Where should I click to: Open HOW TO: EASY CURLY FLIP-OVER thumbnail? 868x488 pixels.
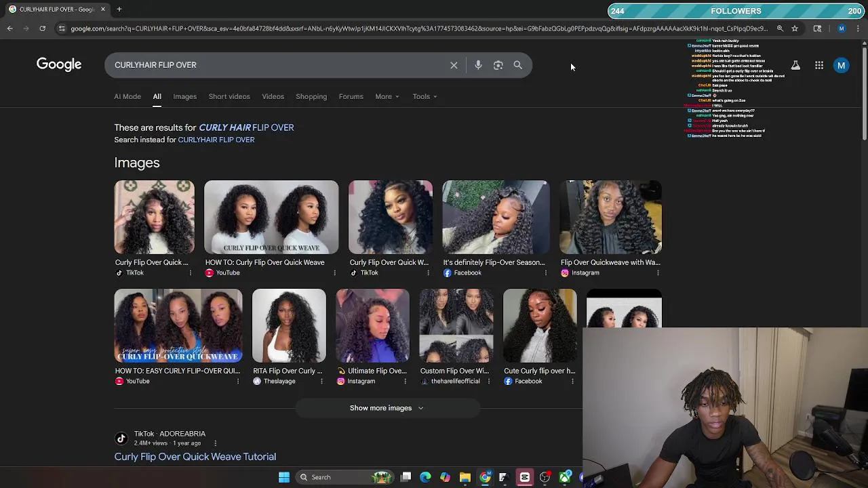tap(178, 326)
